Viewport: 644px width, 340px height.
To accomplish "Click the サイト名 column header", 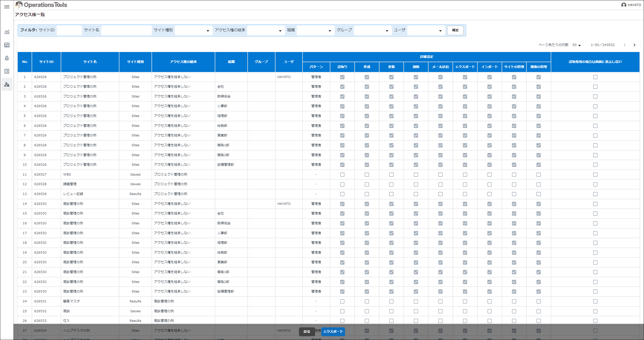I will [90, 62].
